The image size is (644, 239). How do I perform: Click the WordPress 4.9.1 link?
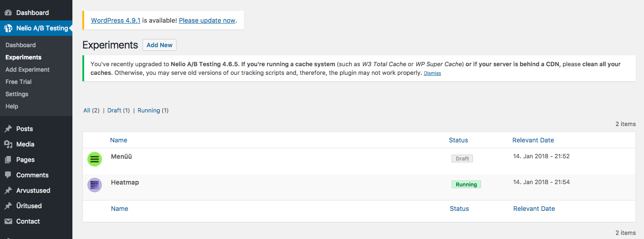click(x=116, y=20)
